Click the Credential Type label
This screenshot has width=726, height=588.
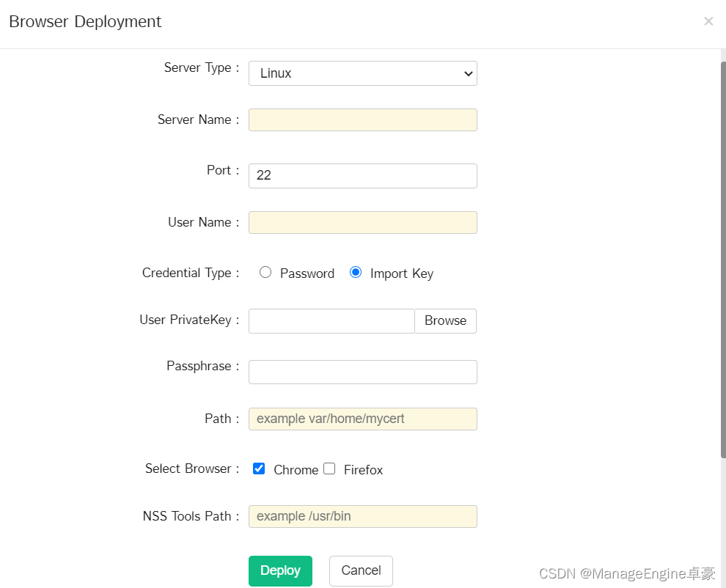[x=190, y=273]
